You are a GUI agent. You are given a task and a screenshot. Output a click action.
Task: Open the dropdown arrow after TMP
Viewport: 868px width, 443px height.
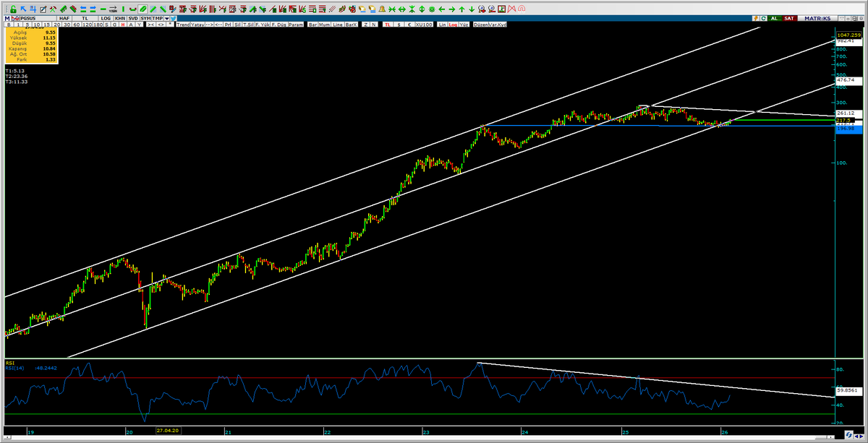coord(166,18)
